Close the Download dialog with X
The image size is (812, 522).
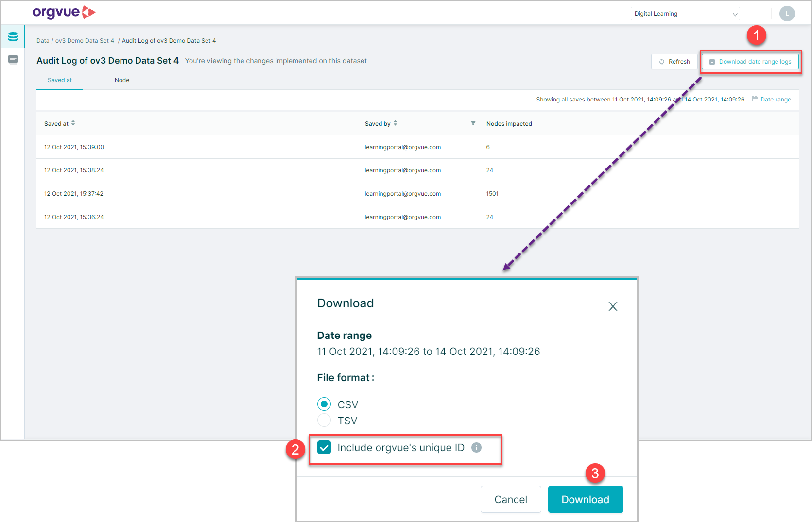pyautogui.click(x=613, y=306)
